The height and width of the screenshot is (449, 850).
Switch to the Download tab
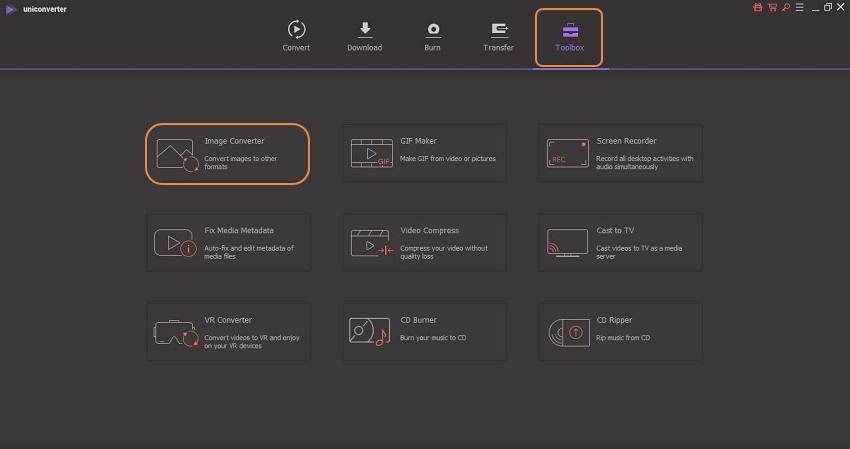(x=364, y=36)
